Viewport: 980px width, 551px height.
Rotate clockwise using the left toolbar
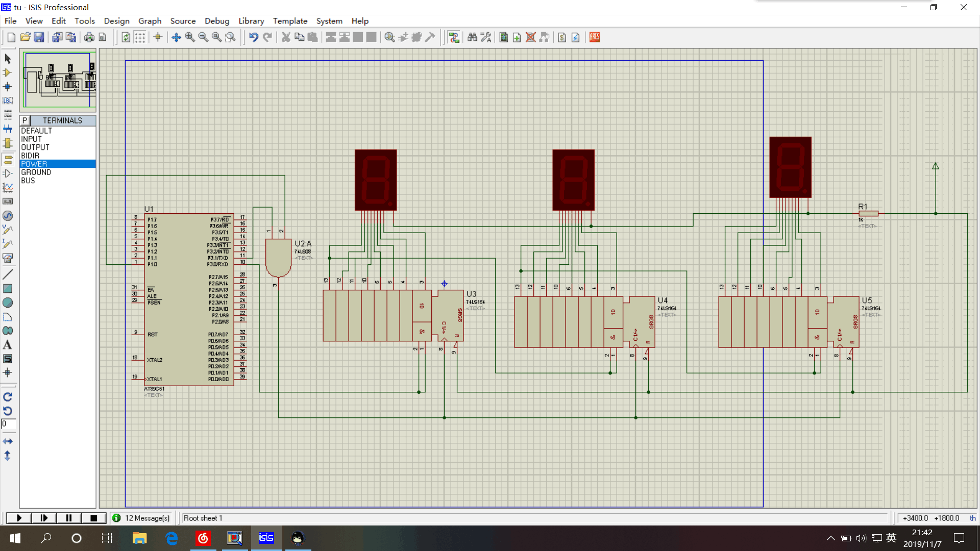coord(8,397)
